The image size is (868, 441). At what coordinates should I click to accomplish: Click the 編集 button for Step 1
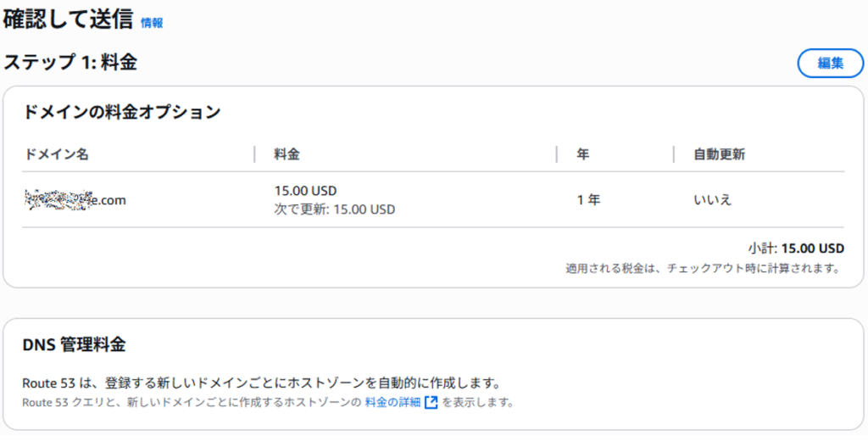[831, 63]
